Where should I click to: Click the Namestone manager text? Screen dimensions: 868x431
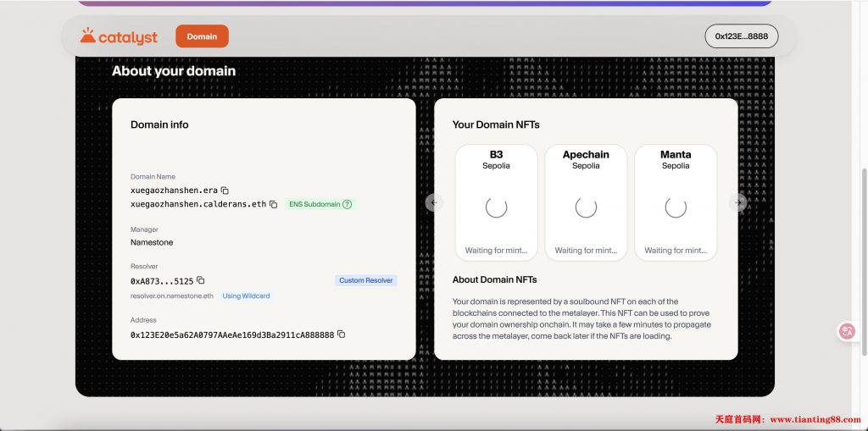[152, 242]
